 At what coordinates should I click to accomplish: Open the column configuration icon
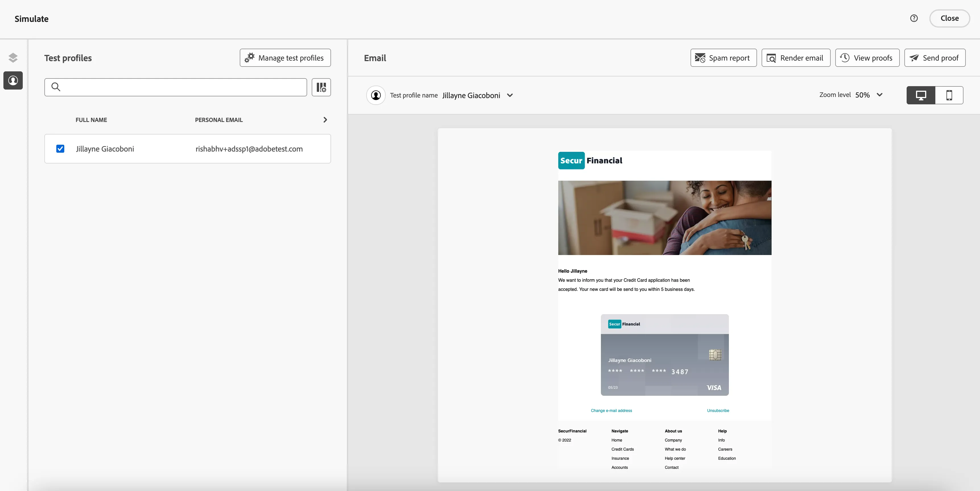point(321,87)
